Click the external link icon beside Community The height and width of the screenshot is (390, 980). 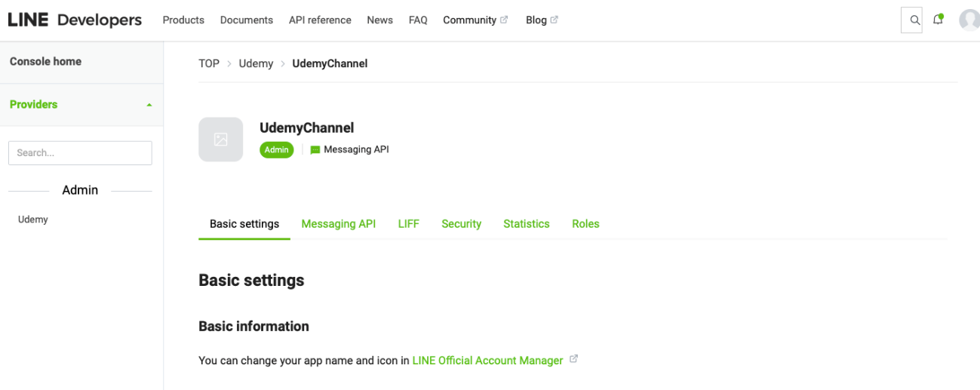(x=504, y=20)
